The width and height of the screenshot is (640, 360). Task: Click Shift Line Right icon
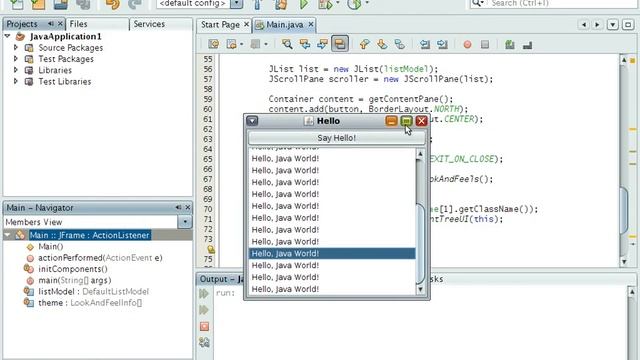442,44
